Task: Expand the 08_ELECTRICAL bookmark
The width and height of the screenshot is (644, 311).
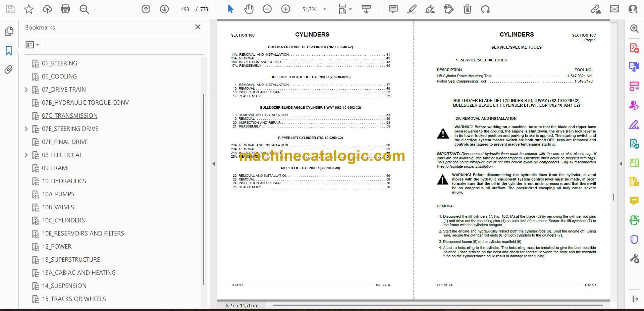Action: tap(26, 155)
